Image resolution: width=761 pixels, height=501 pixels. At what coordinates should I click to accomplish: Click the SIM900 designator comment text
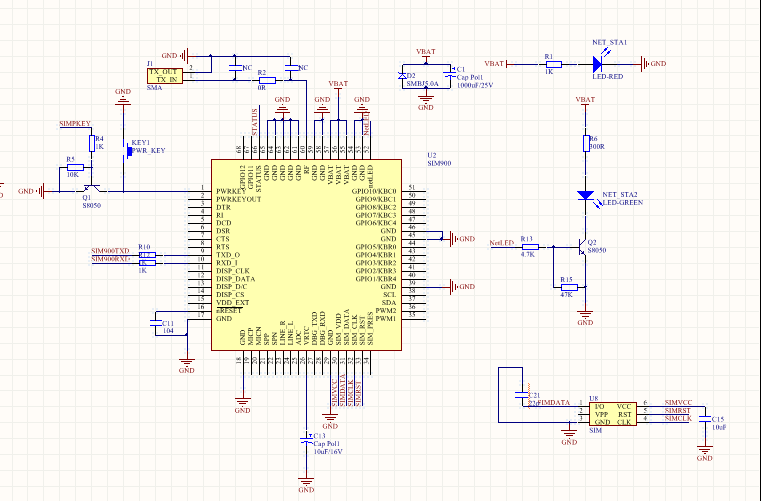point(439,164)
